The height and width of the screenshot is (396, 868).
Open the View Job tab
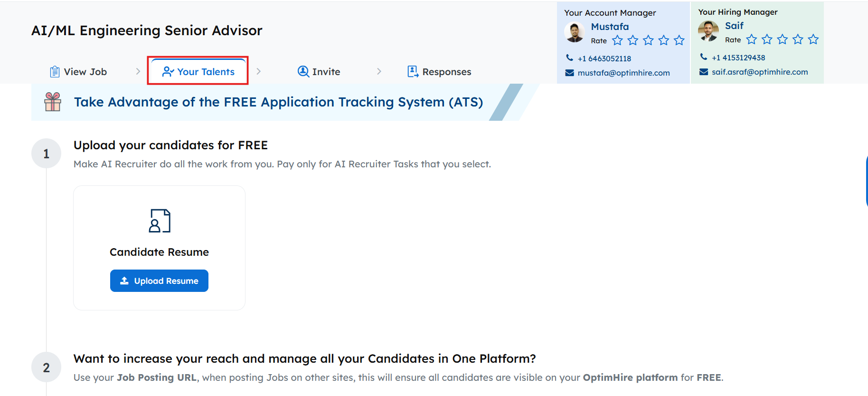pyautogui.click(x=79, y=72)
